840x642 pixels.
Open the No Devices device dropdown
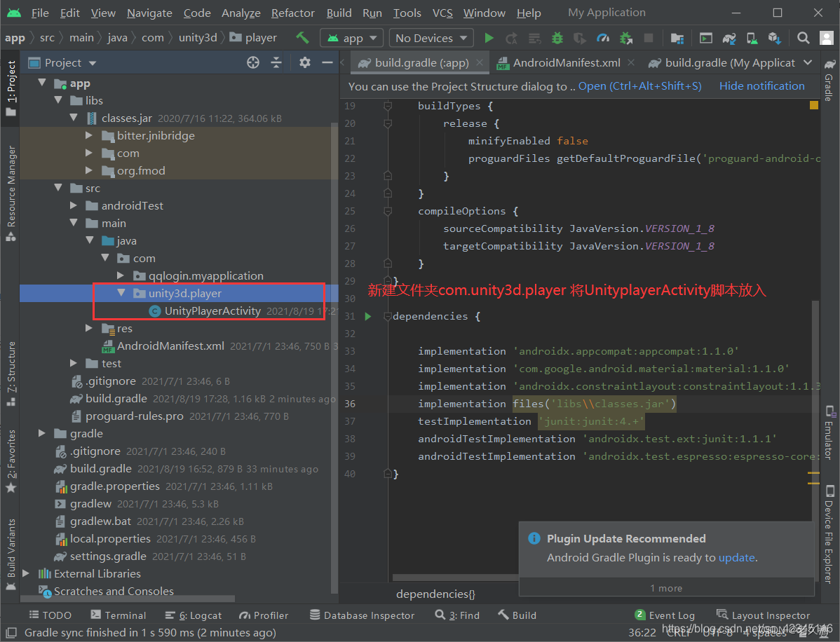[x=430, y=38]
